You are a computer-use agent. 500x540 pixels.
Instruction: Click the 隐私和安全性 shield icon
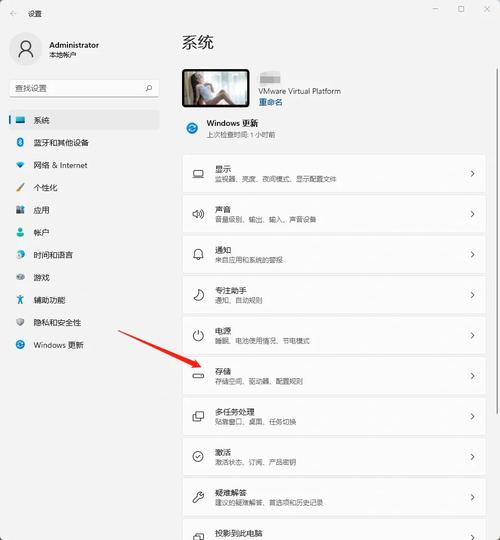click(20, 322)
